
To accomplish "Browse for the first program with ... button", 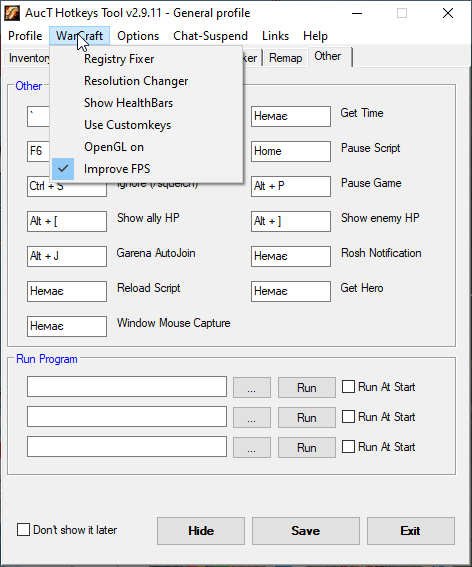I will point(252,388).
